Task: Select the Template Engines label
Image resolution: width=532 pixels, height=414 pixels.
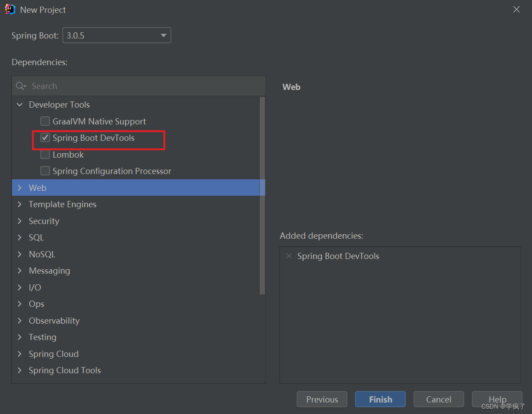Action: 62,204
